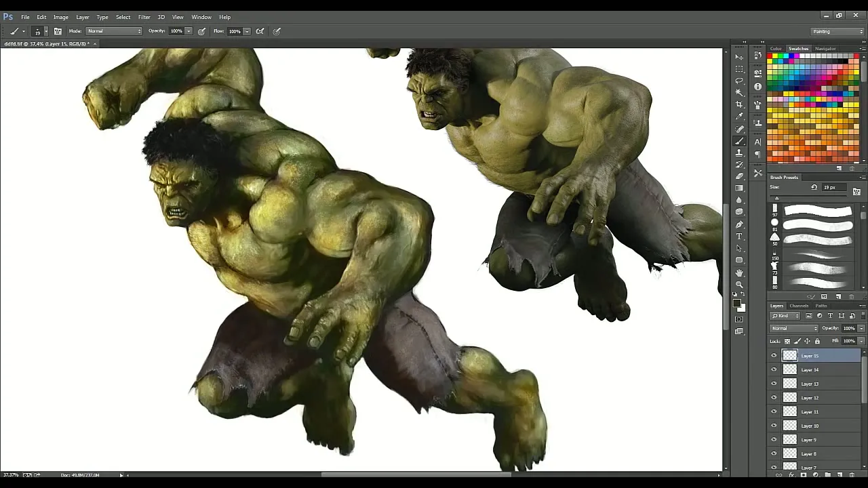Select the Lasso tool
868x488 pixels.
point(739,81)
